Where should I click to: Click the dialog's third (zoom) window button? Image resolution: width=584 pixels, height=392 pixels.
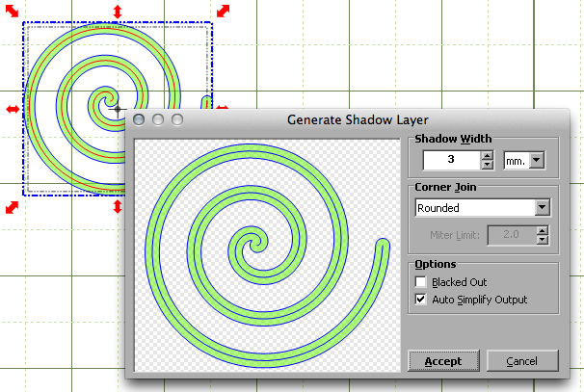pos(177,119)
